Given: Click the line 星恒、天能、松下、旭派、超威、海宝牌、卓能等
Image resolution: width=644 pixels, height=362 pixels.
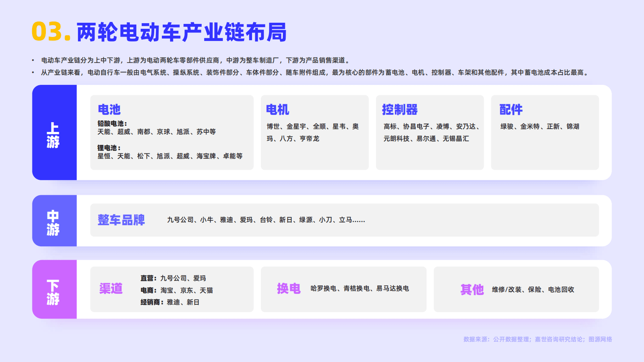Looking at the screenshot, I should tap(170, 156).
